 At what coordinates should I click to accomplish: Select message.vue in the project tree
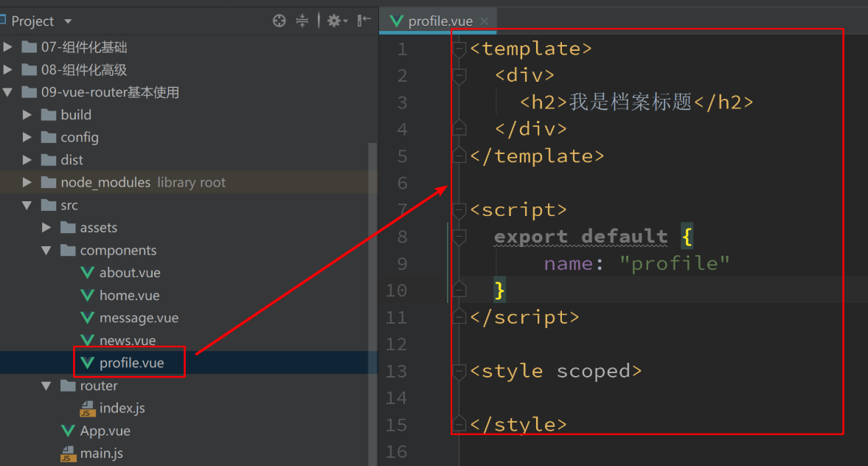139,319
